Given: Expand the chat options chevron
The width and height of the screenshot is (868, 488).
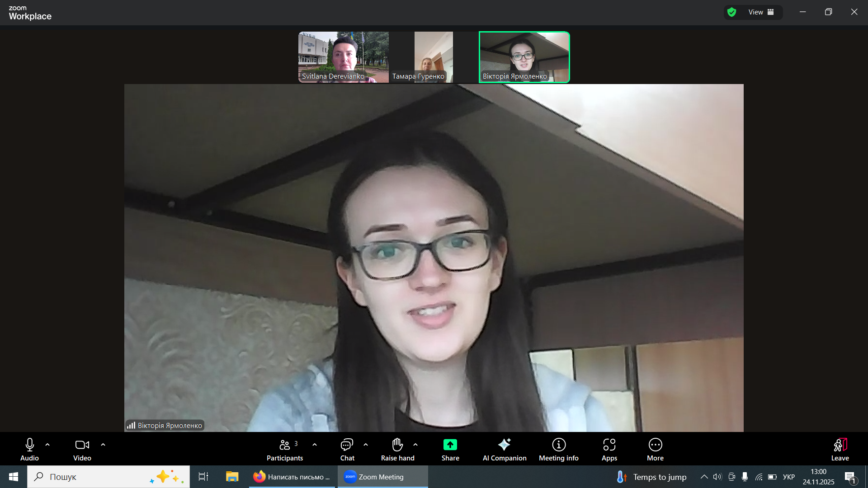Looking at the screenshot, I should pos(366,445).
